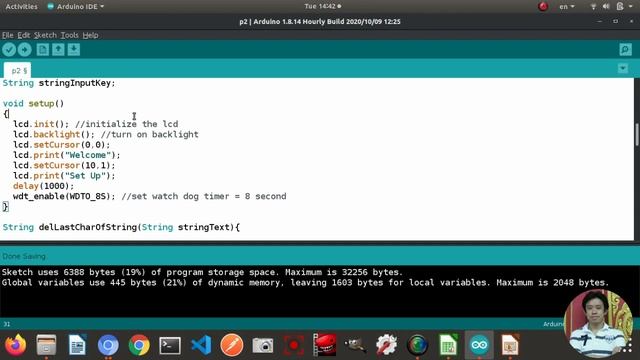Click the network status icon

coord(593,7)
